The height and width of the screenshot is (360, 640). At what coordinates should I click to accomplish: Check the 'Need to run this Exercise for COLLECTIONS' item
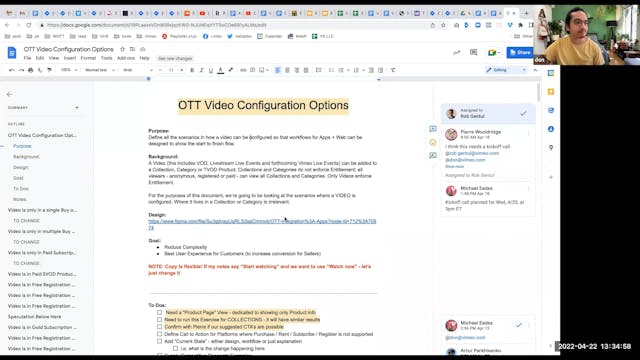159,320
